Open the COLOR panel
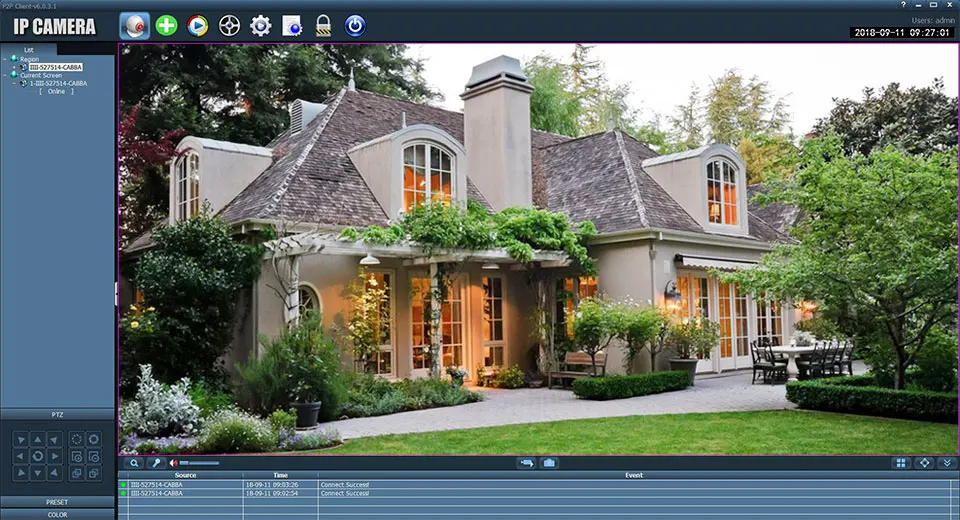The height and width of the screenshot is (520, 960). pyautogui.click(x=57, y=514)
